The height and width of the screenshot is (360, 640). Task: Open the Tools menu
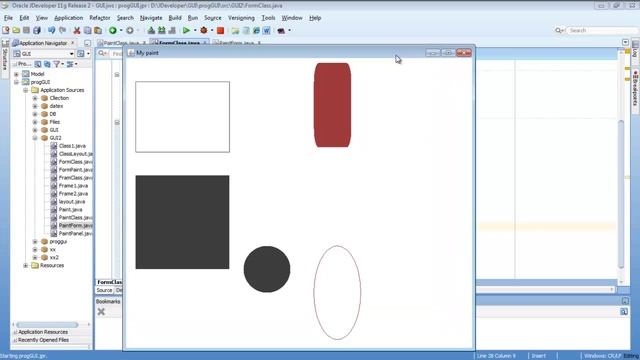pos(268,18)
